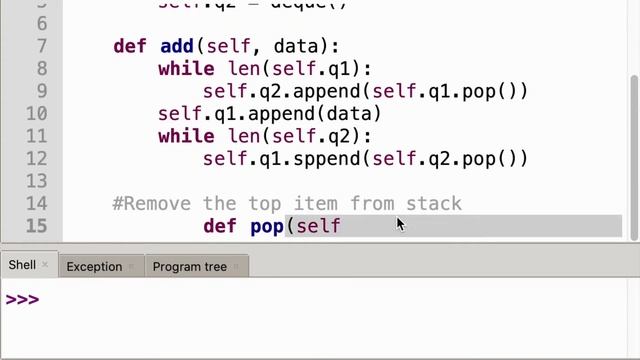Screen dimensions: 640x360
Task: Click line number 8 in the gutter
Action: click(42, 69)
